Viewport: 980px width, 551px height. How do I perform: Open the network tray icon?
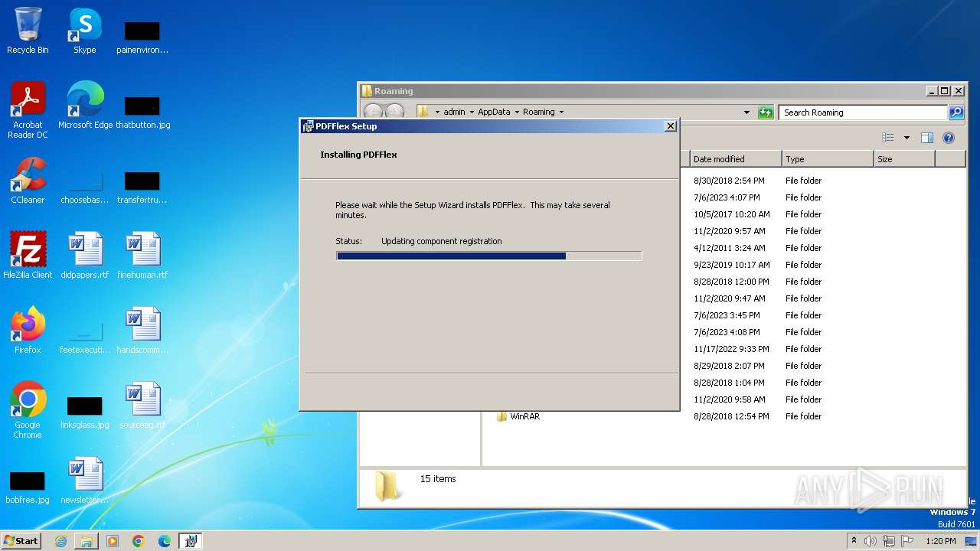pos(888,541)
